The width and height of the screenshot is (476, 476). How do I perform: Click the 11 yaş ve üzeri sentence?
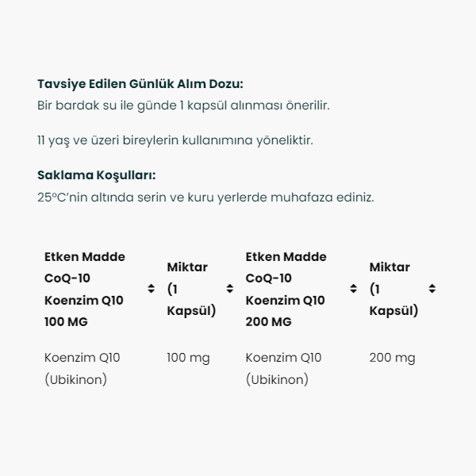point(175,140)
